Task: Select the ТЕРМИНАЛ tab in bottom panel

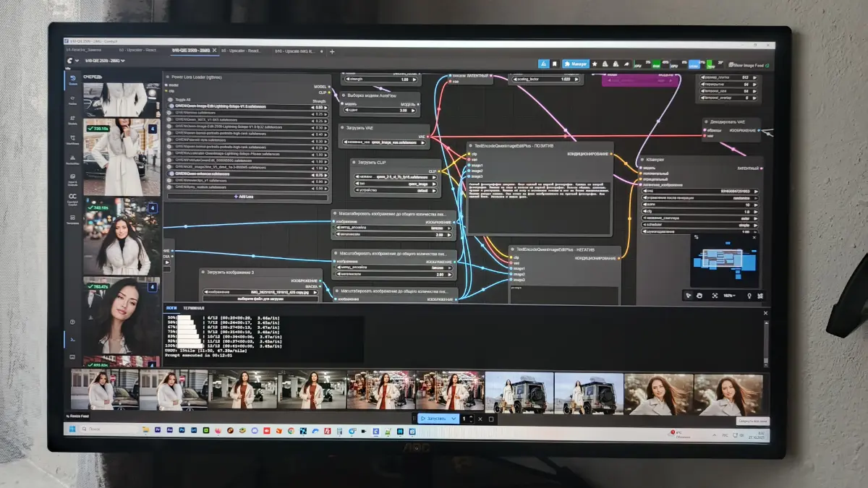Action: point(193,307)
